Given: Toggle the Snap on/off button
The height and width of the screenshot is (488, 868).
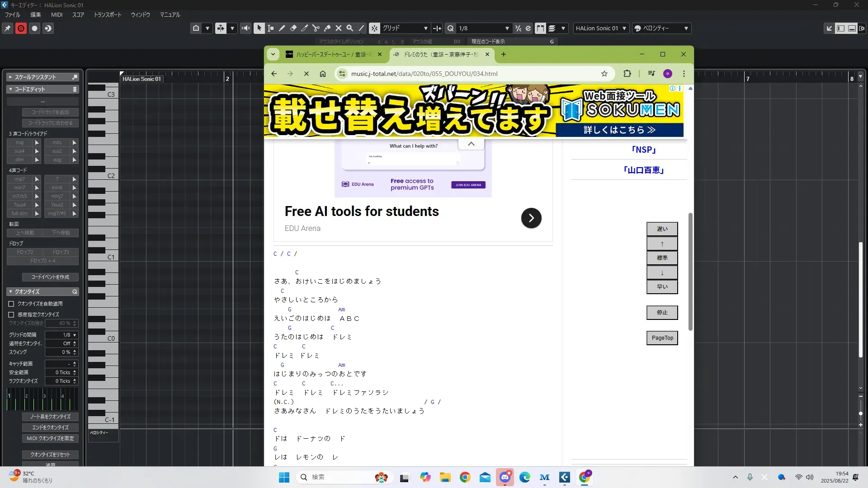Looking at the screenshot, I should tap(374, 28).
